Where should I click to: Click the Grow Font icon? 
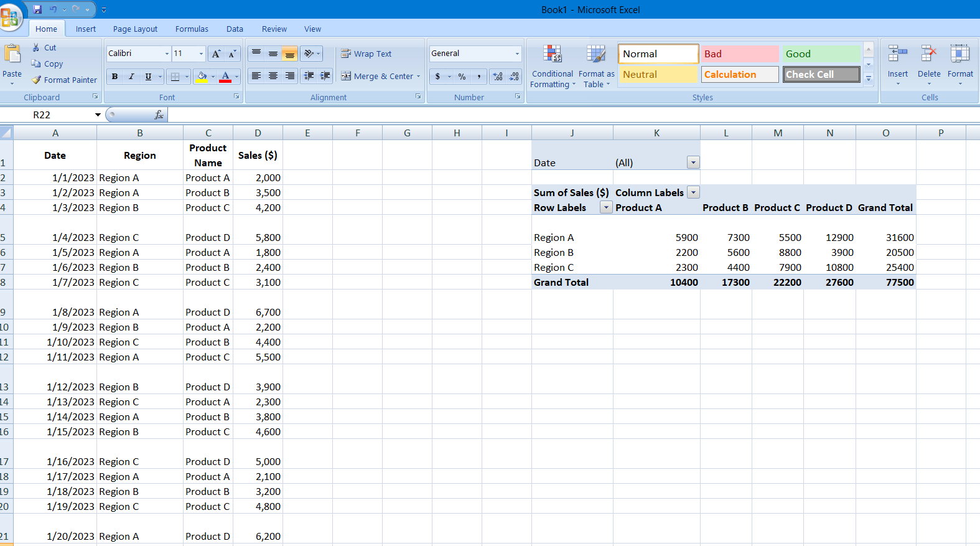216,54
